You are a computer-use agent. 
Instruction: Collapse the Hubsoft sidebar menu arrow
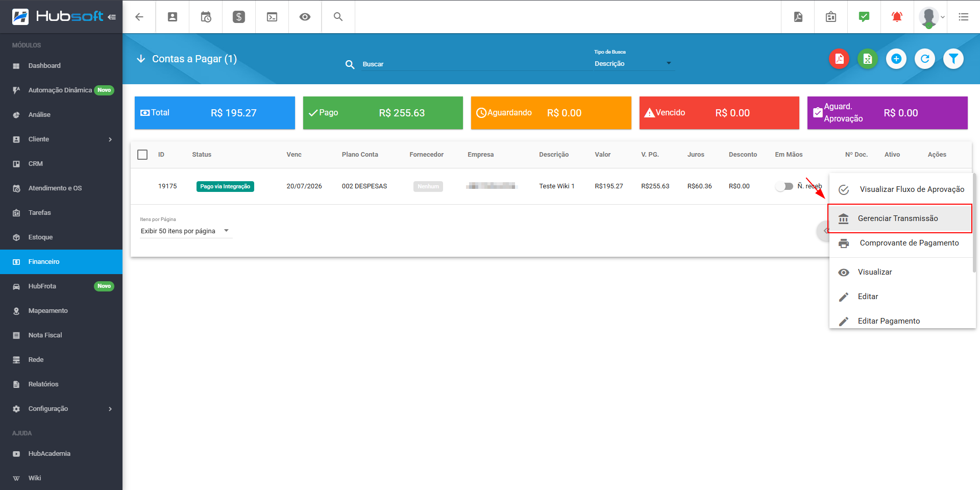click(112, 17)
